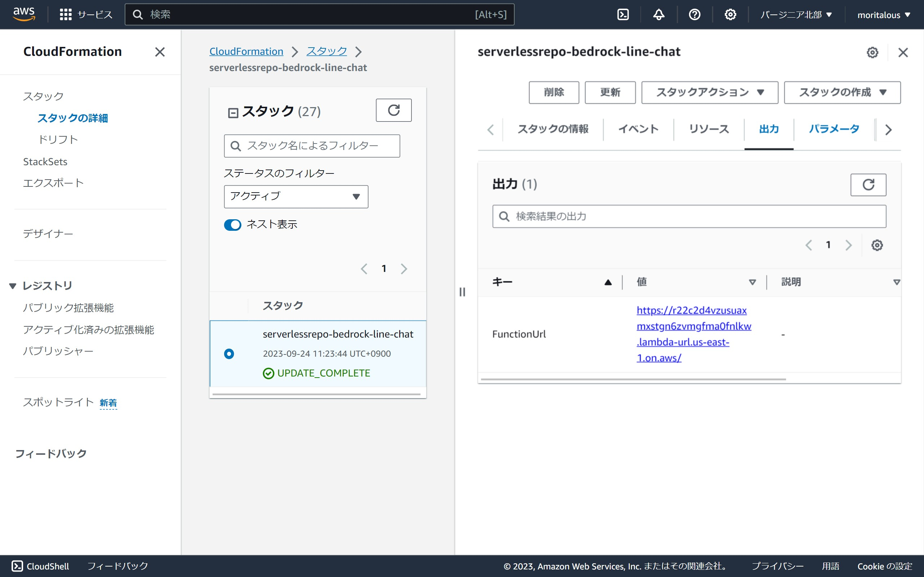Open the active status filter dropdown
The height and width of the screenshot is (577, 924).
tap(296, 197)
